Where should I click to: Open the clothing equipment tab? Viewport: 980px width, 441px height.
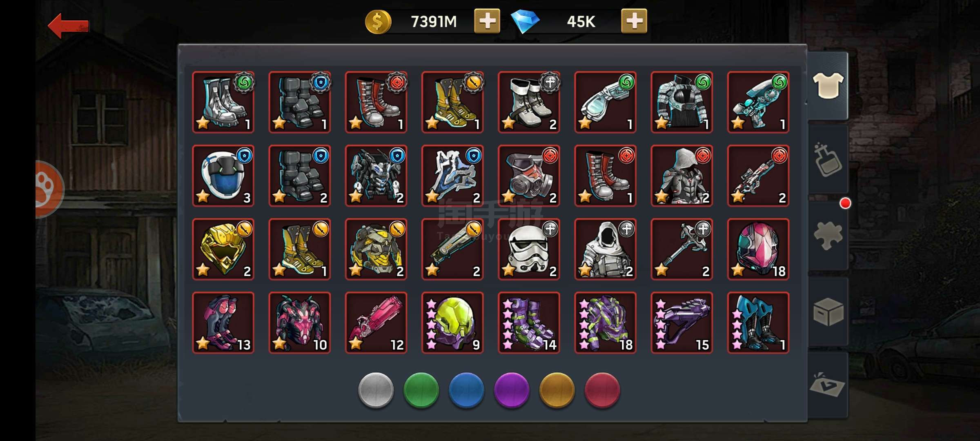[x=828, y=86]
